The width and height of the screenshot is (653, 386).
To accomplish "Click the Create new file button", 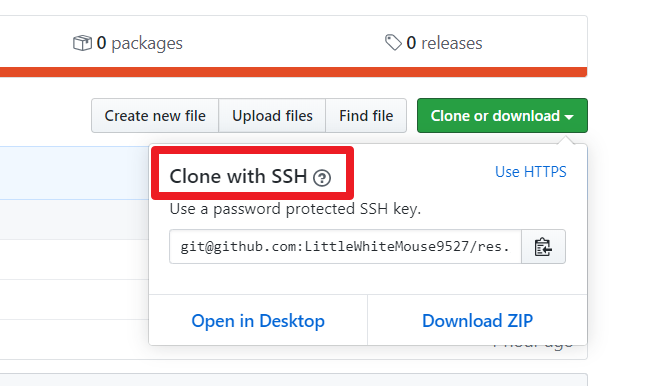I will (155, 116).
